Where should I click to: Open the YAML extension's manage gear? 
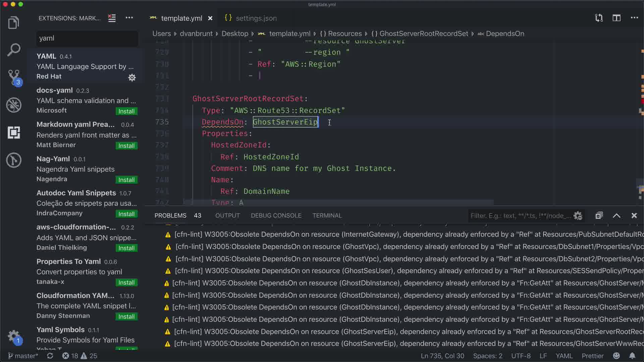(x=132, y=77)
